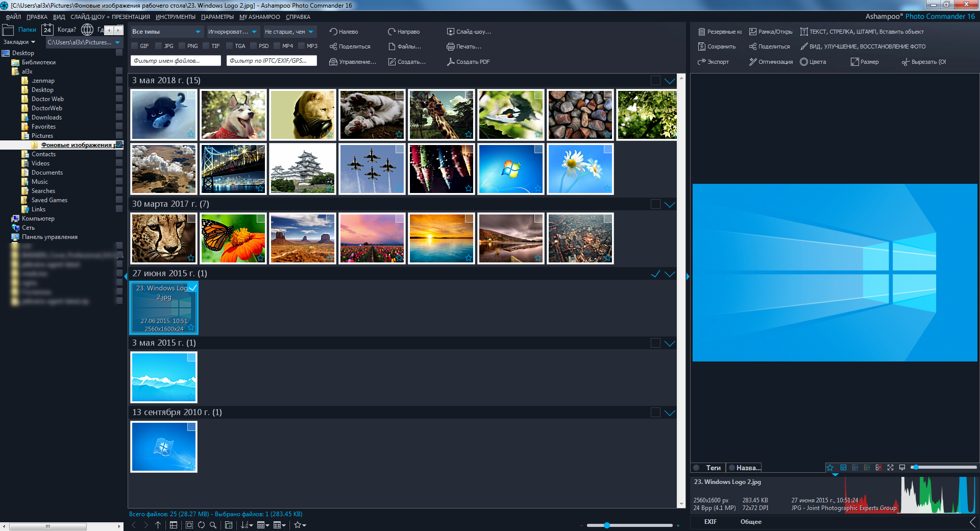Viewport: 980px width, 531px height.
Task: Click preview zoom slider
Action: 944,467
